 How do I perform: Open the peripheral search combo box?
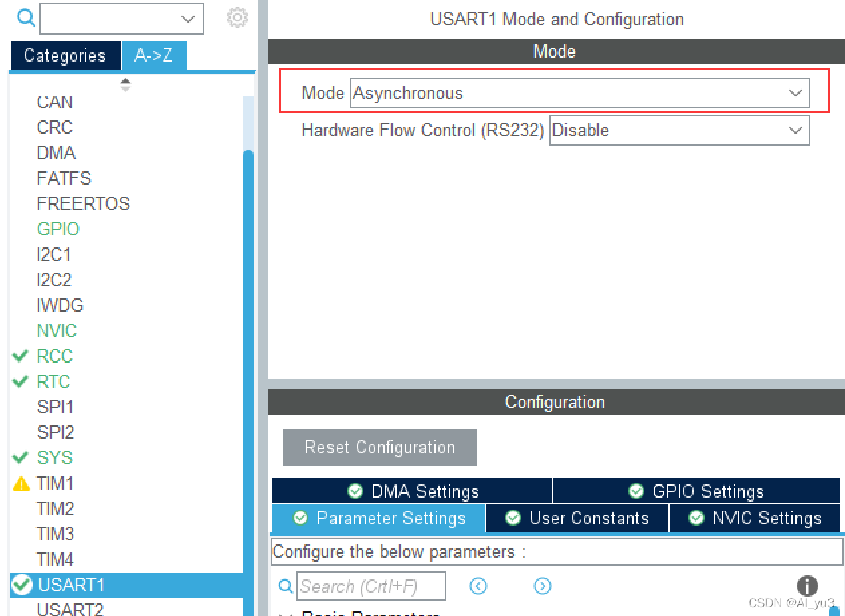[x=122, y=19]
